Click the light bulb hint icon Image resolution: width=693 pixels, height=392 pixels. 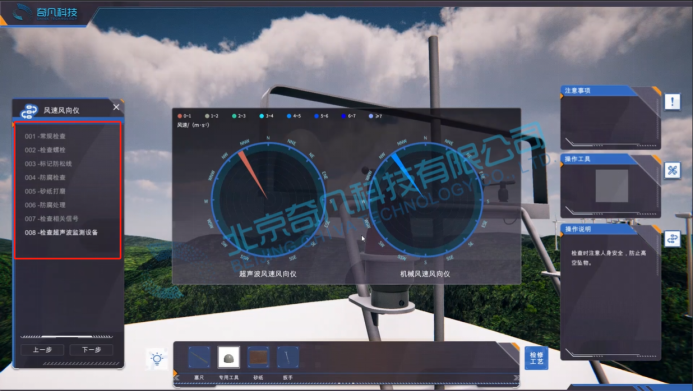[157, 358]
